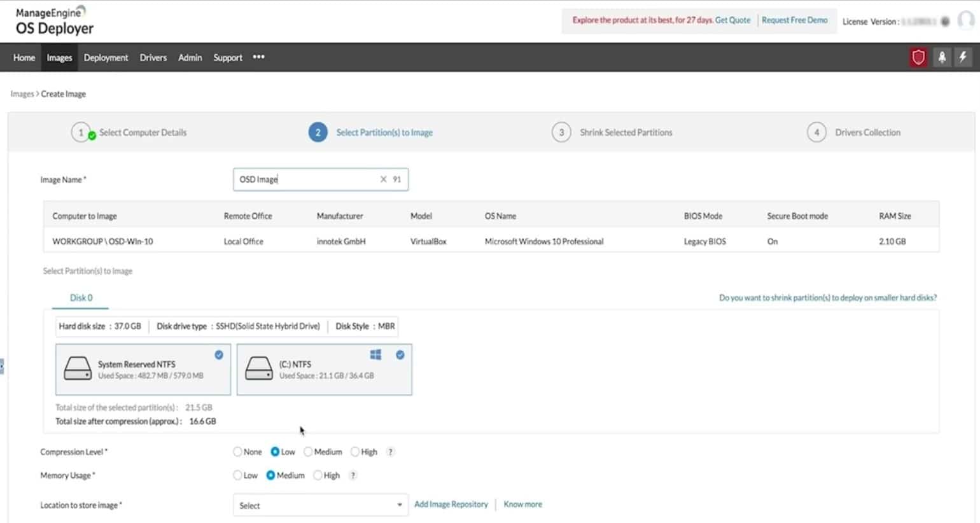Open the Deployment menu
This screenshot has width=980, height=523.
pos(106,57)
